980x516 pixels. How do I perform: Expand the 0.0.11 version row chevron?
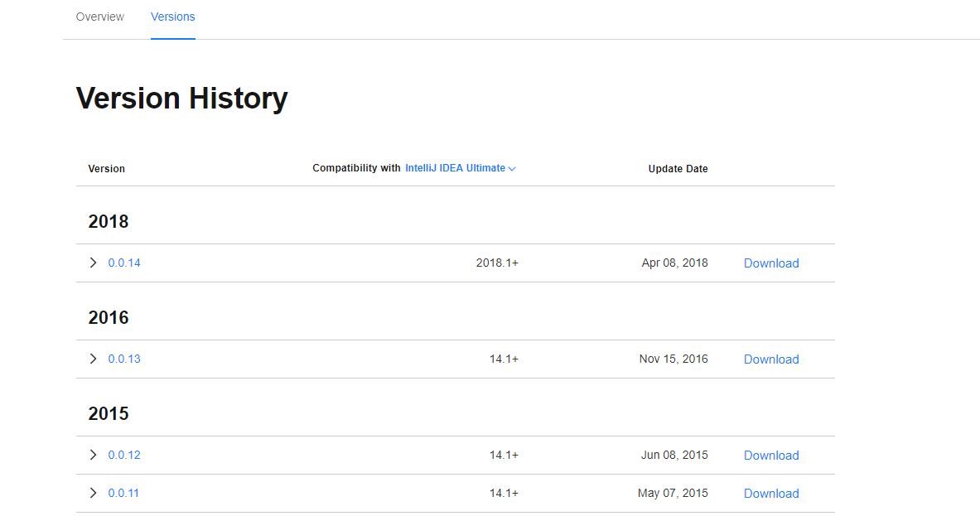pyautogui.click(x=93, y=493)
